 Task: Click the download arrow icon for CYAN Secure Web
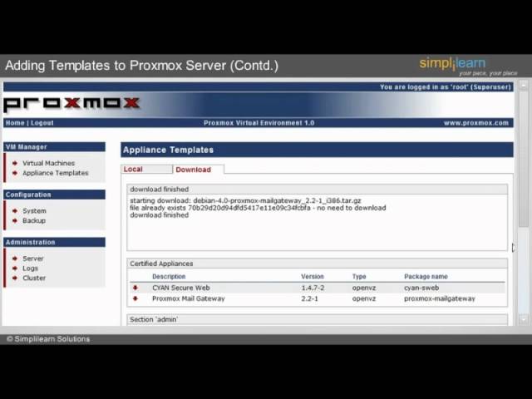135,288
